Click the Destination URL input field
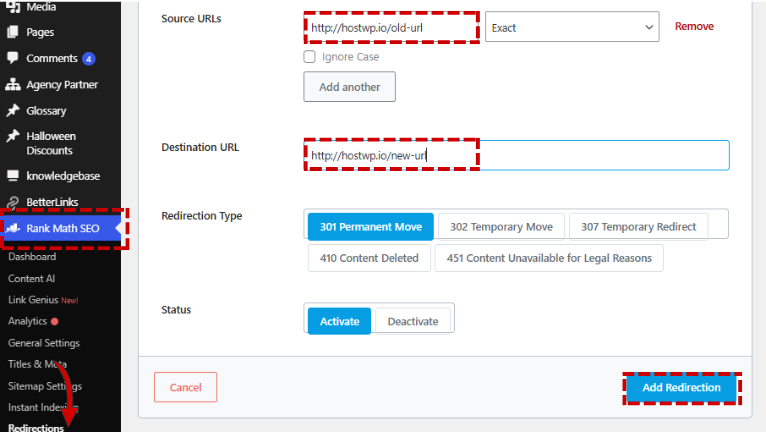The width and height of the screenshot is (766, 432). 516,155
